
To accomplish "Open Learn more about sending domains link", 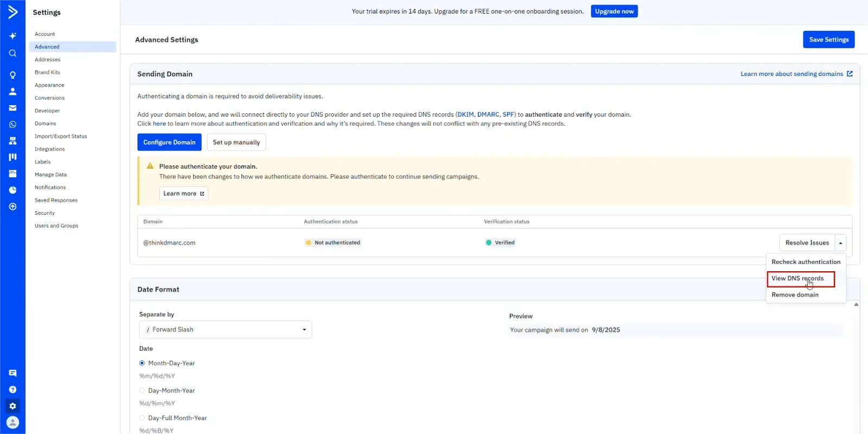I will 796,74.
